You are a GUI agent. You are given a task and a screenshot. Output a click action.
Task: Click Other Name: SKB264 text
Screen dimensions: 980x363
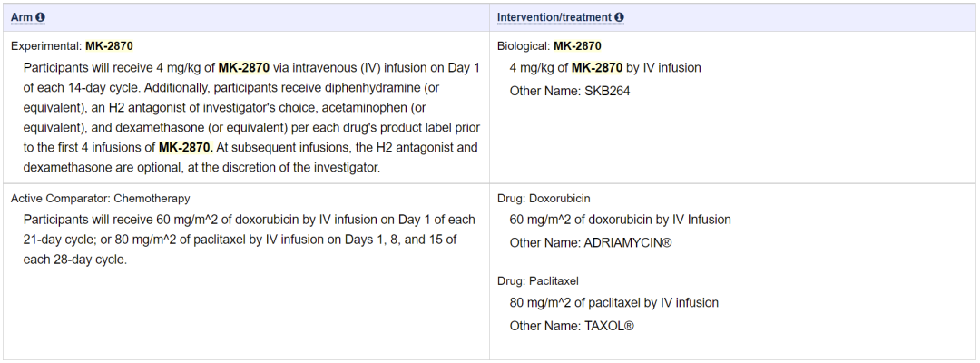pos(569,91)
